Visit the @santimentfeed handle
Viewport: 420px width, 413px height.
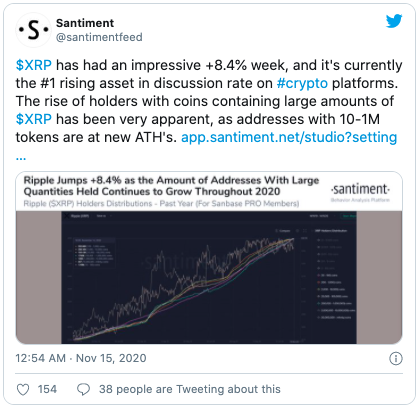99,37
